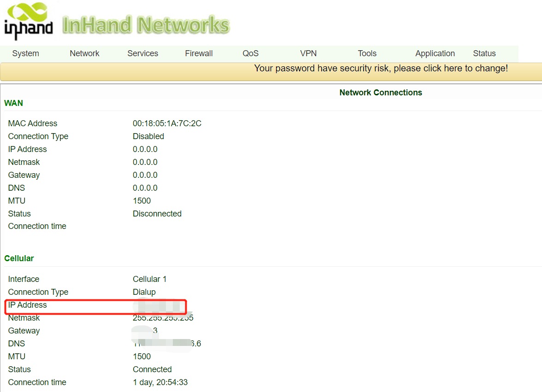Screen dimensions: 542x392
Task: Open the VPN menu
Action: coord(308,53)
